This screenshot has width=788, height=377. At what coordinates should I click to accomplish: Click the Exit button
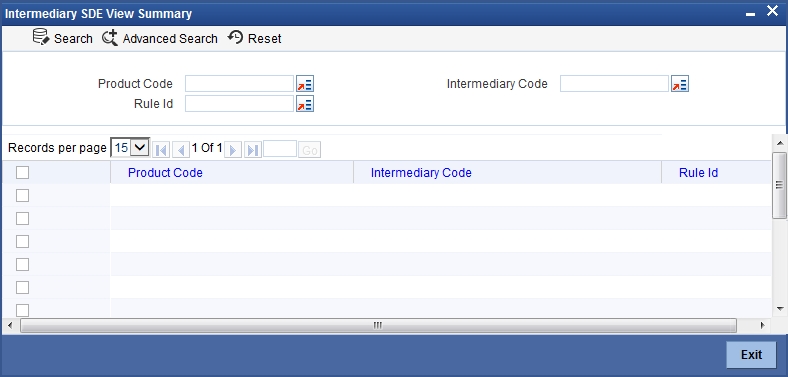[751, 354]
